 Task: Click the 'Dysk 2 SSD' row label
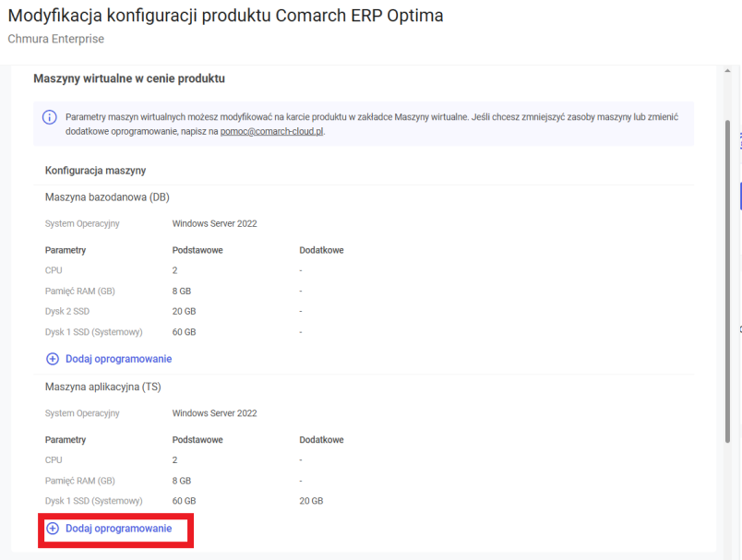click(x=67, y=312)
